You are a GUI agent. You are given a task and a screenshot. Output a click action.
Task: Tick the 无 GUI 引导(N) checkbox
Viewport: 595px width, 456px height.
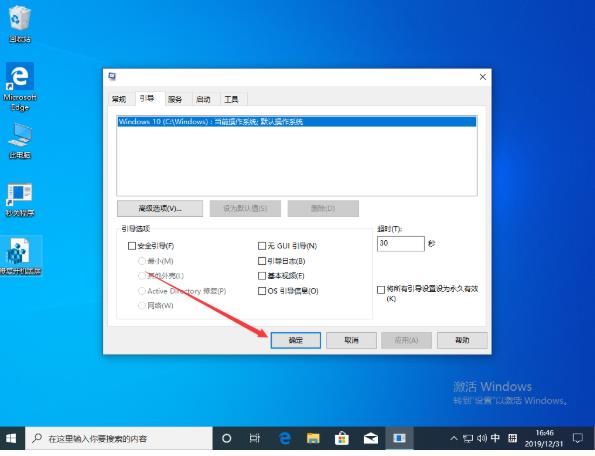261,246
